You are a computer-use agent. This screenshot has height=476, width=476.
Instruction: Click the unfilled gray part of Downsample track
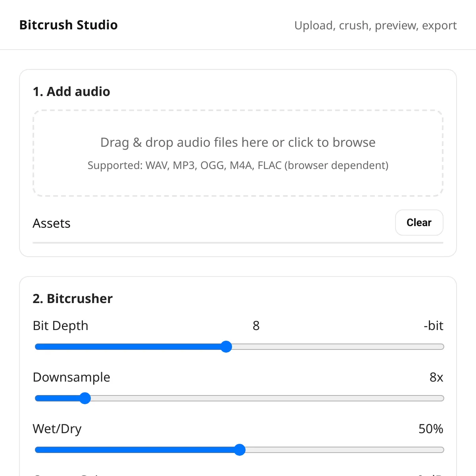coord(267,398)
